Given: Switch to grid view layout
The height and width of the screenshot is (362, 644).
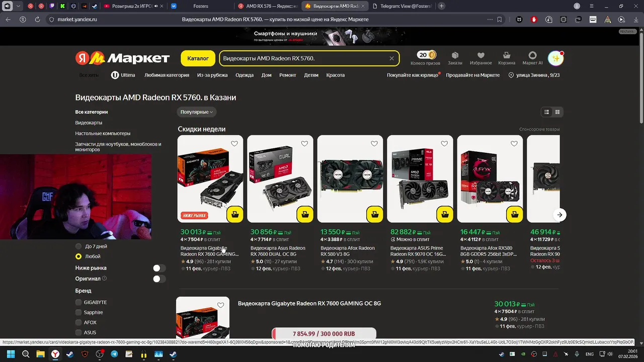Looking at the screenshot, I should 557,112.
